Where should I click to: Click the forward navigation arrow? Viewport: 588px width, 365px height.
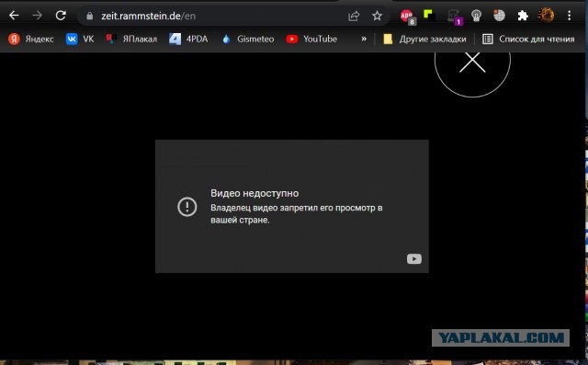click(x=37, y=16)
